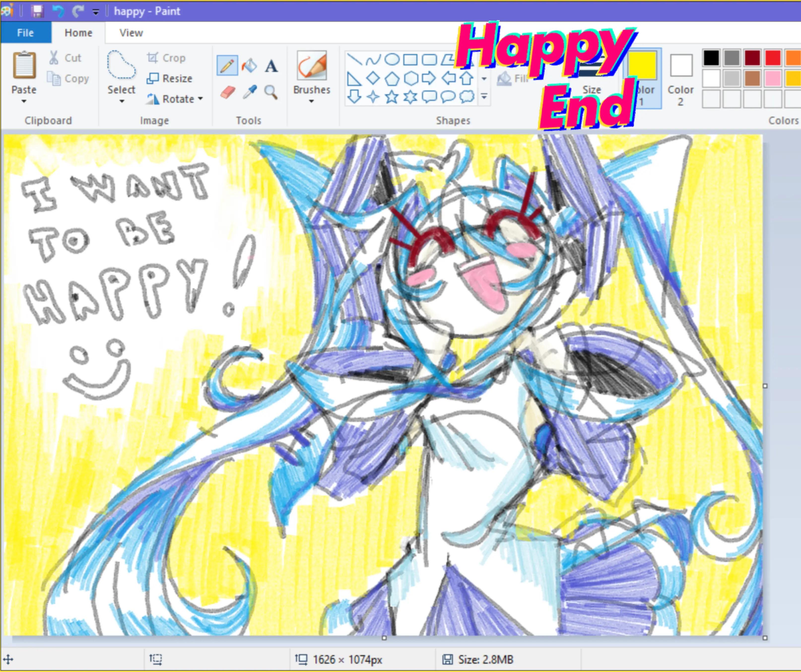Select the Color picker eyedropper tool
Viewport: 801px width, 672px height.
coord(249,92)
